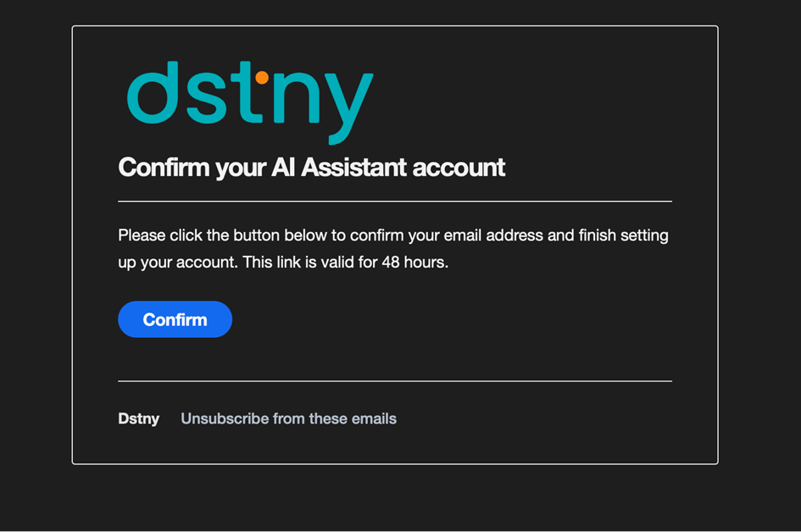Image resolution: width=801 pixels, height=532 pixels.
Task: Click the divider line above the footer
Action: pyautogui.click(x=395, y=381)
